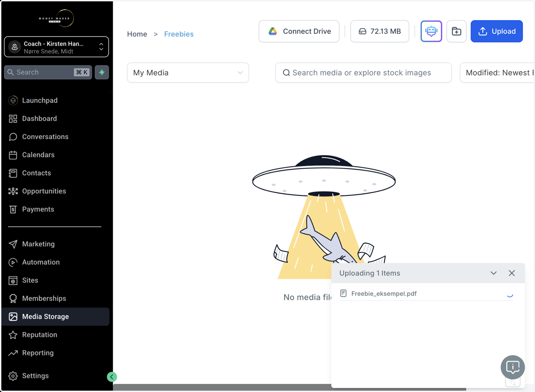Open Calendars
This screenshot has width=535, height=392.
55,155
